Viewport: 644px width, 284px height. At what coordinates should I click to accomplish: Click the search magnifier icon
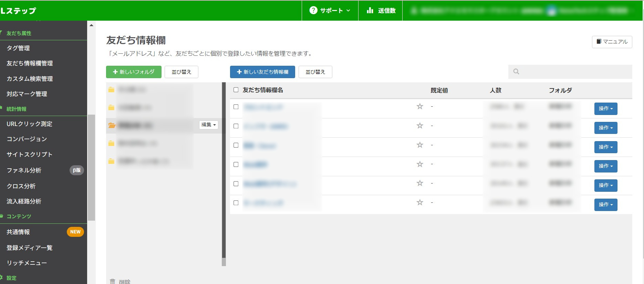click(x=516, y=72)
